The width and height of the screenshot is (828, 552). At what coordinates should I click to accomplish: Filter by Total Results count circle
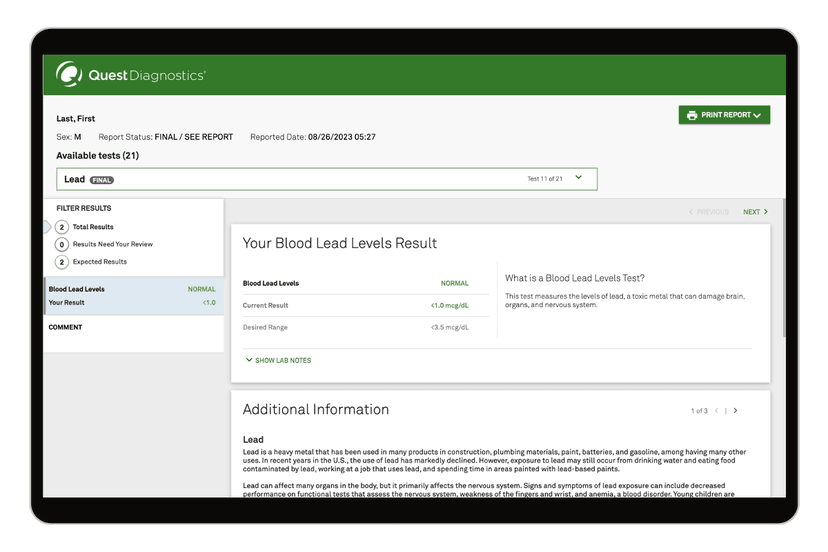click(x=62, y=227)
